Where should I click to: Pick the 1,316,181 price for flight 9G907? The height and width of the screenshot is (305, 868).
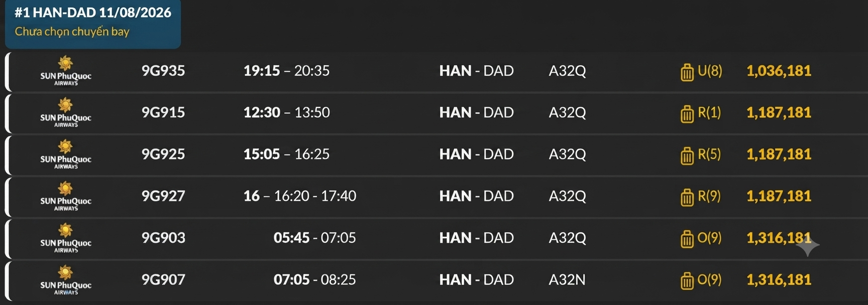pyautogui.click(x=779, y=279)
